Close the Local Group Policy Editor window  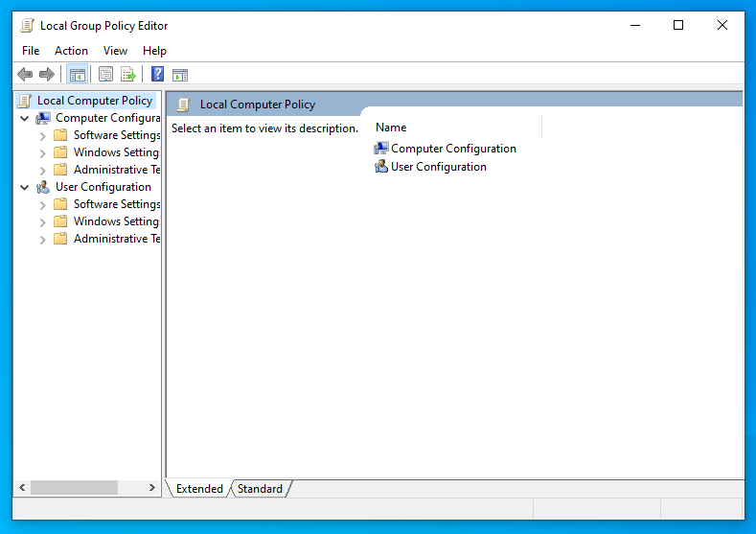pos(722,25)
